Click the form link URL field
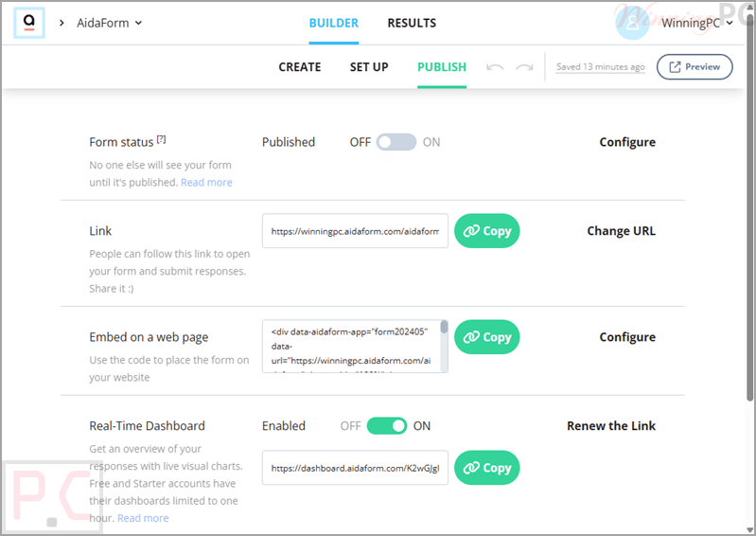 click(x=355, y=231)
